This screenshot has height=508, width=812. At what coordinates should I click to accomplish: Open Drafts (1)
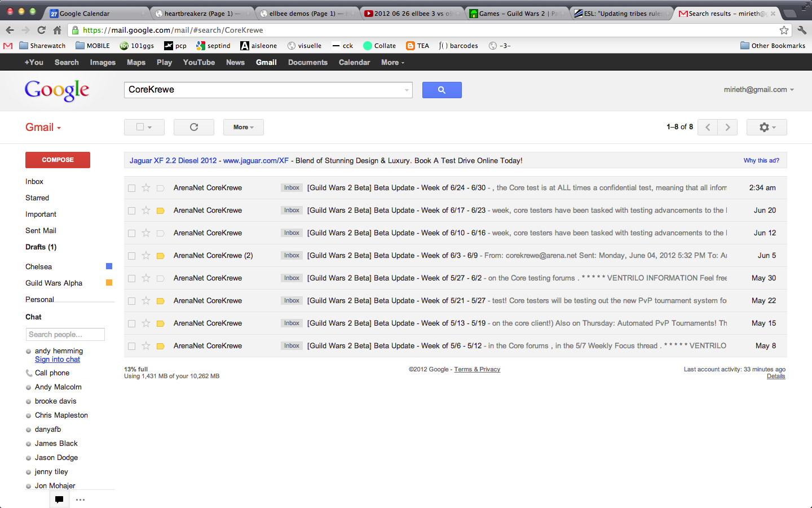41,247
